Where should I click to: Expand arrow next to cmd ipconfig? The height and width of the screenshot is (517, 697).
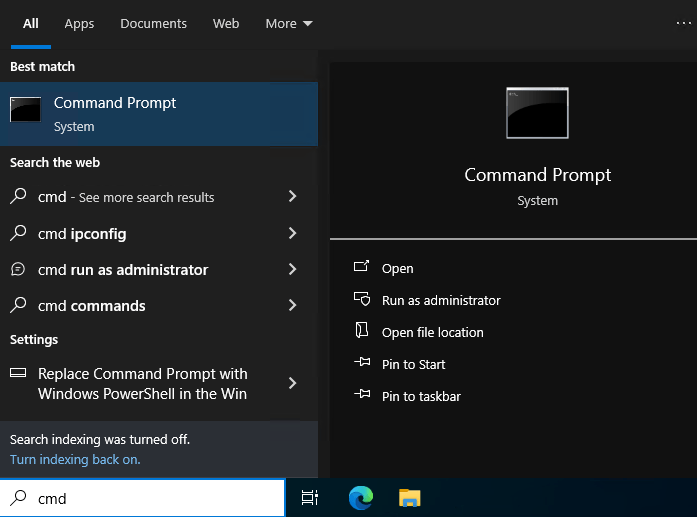tap(292, 233)
